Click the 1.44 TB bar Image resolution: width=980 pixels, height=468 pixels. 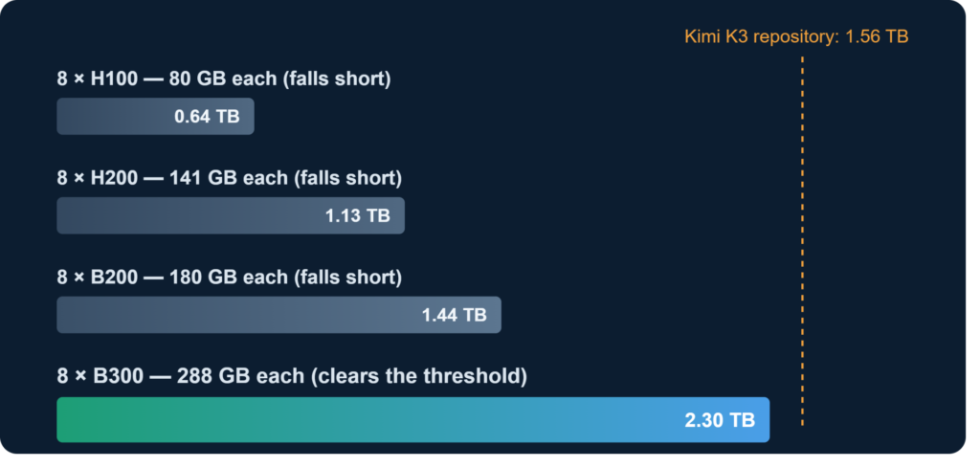(x=278, y=315)
